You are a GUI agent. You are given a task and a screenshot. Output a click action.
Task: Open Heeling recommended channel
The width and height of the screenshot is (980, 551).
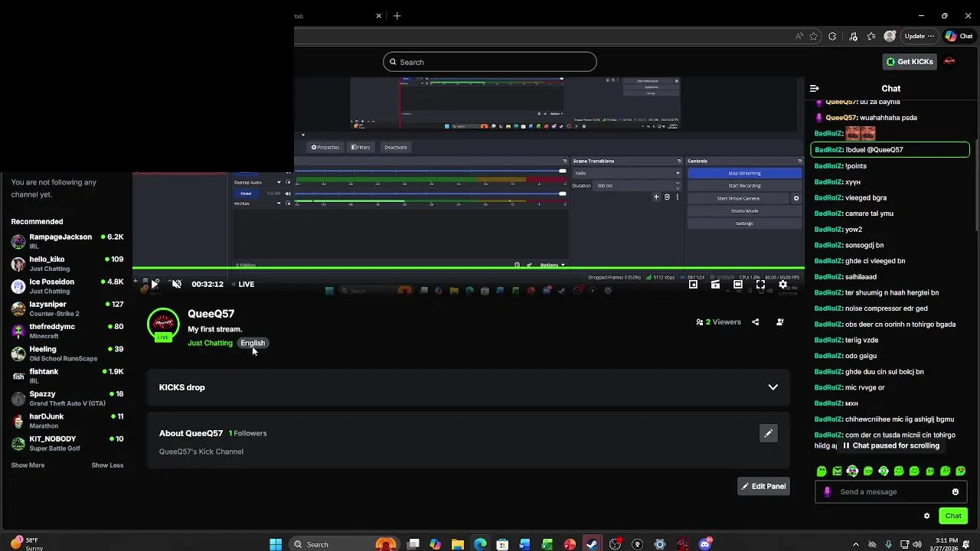coord(67,354)
